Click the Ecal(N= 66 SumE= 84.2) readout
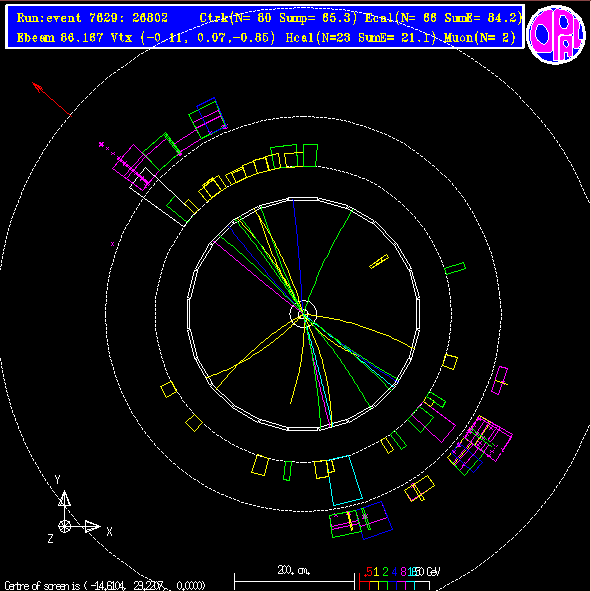591x593 pixels. pos(443,18)
